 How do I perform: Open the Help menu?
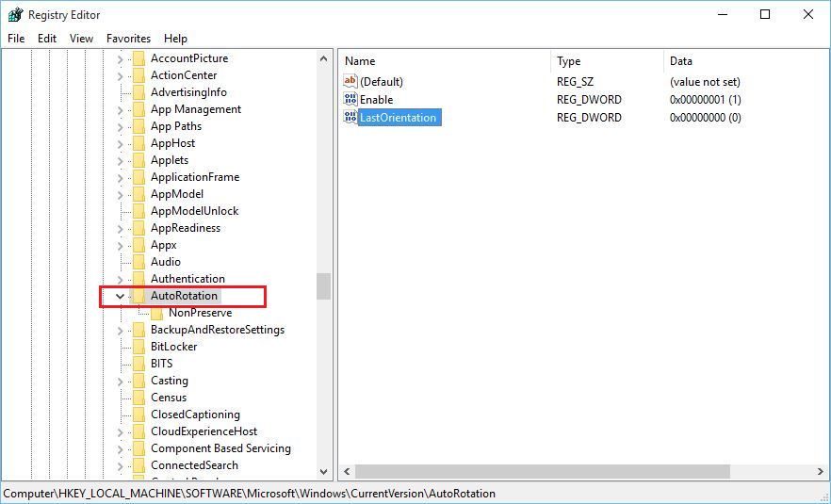175,39
